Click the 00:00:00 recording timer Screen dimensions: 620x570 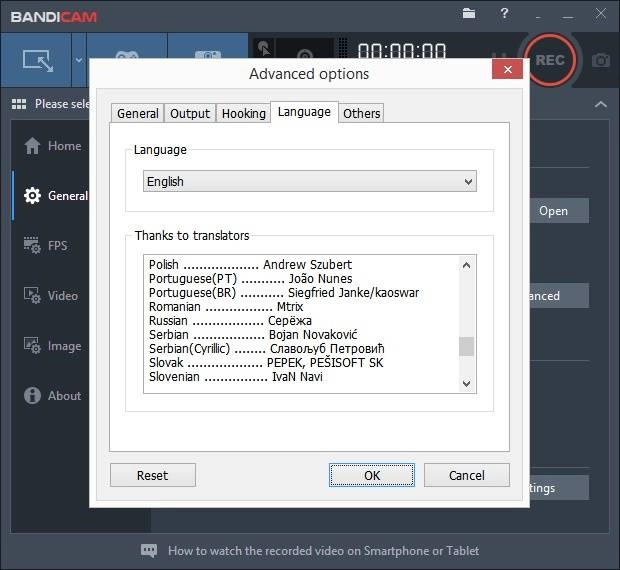(x=402, y=51)
